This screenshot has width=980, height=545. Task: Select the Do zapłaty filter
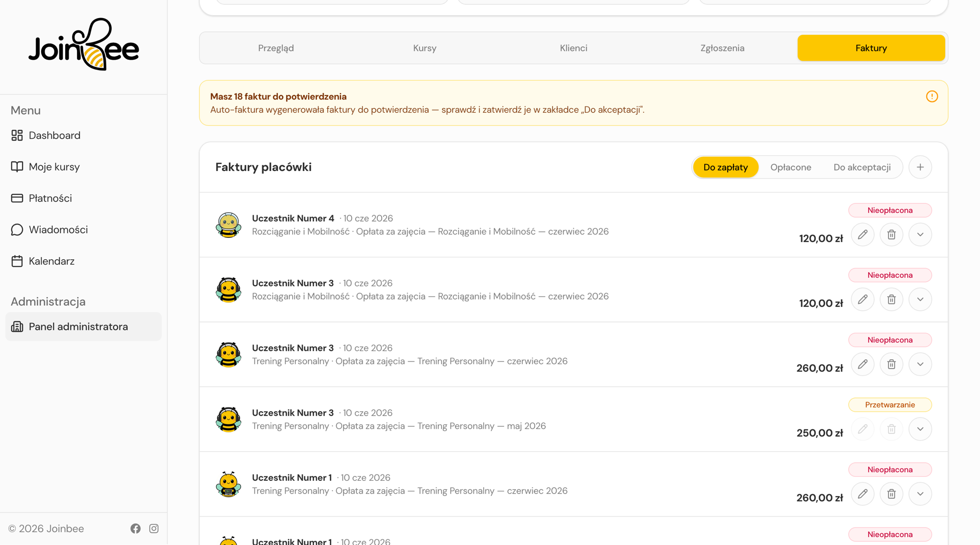pyautogui.click(x=725, y=167)
